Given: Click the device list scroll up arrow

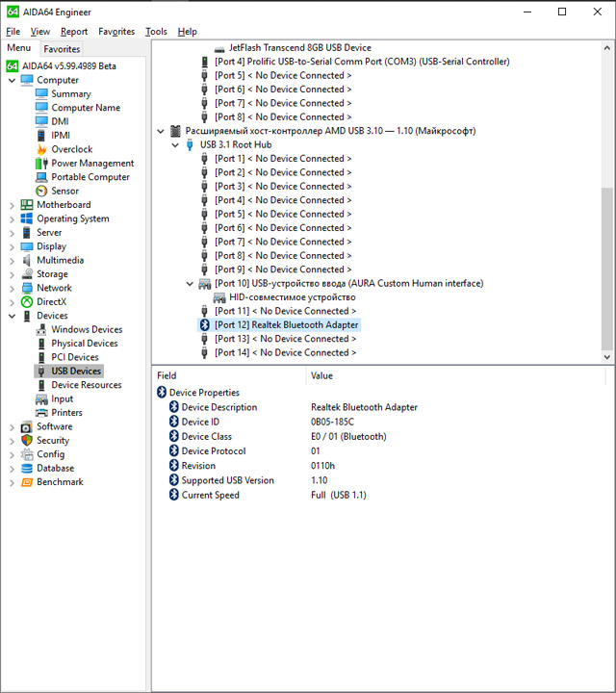Looking at the screenshot, I should click(607, 48).
